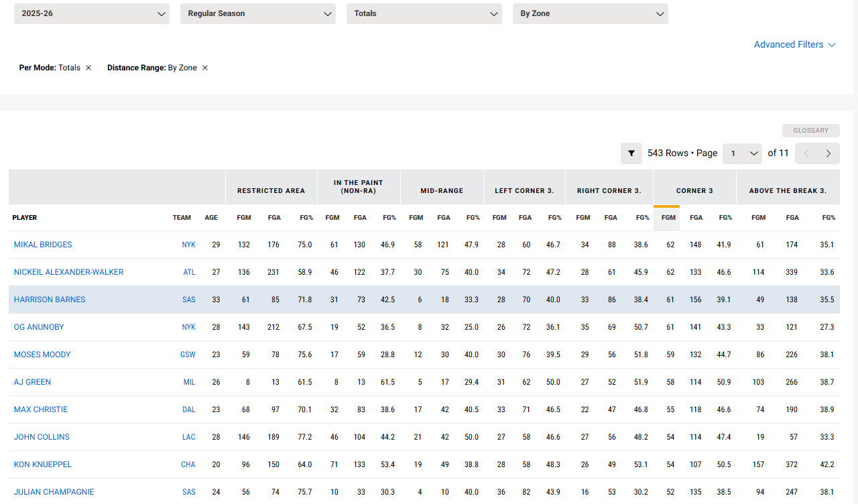This screenshot has height=504, width=858.
Task: Open Mikal Bridges player page
Action: (x=43, y=245)
